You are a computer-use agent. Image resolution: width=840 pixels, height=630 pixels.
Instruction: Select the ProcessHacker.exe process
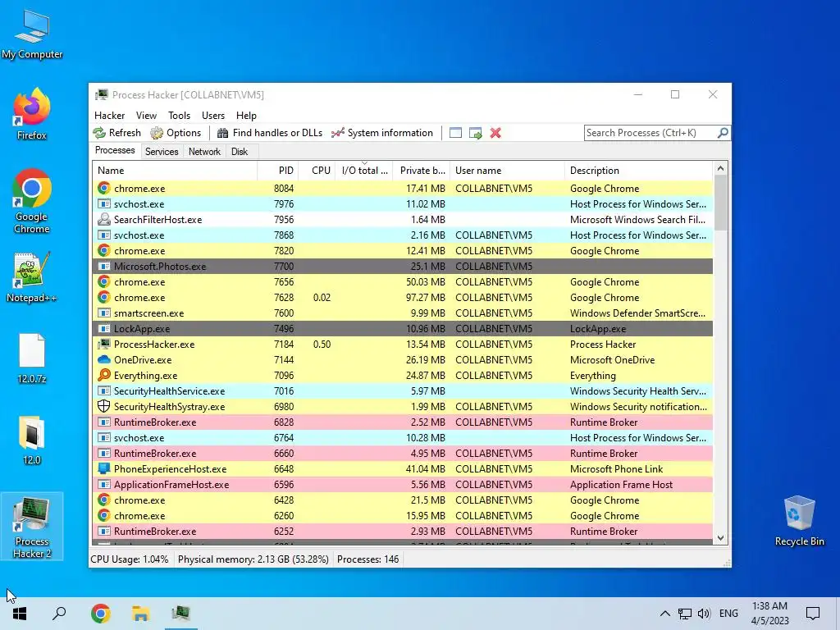tap(402, 344)
